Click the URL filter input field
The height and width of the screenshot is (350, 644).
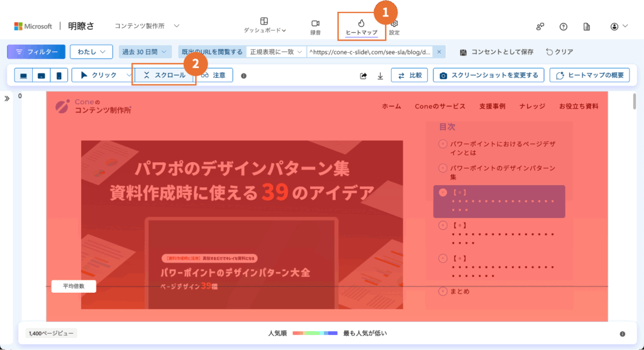click(x=370, y=52)
